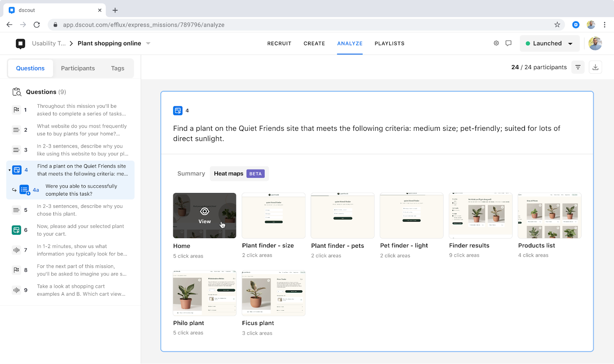614x364 pixels.
Task: Click the text lines icon for question 3
Action: tap(16, 150)
